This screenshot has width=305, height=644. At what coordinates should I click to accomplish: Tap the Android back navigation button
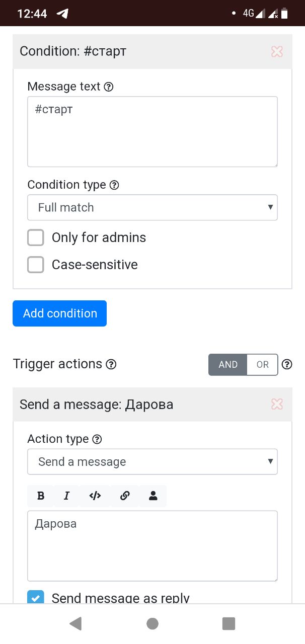point(75,624)
